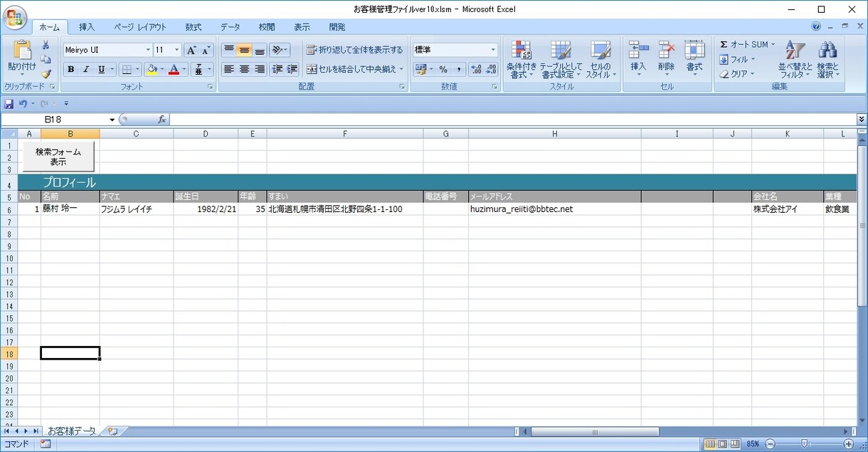Save file via Quick Access floppy icon
This screenshot has height=452, width=868.
click(x=9, y=104)
